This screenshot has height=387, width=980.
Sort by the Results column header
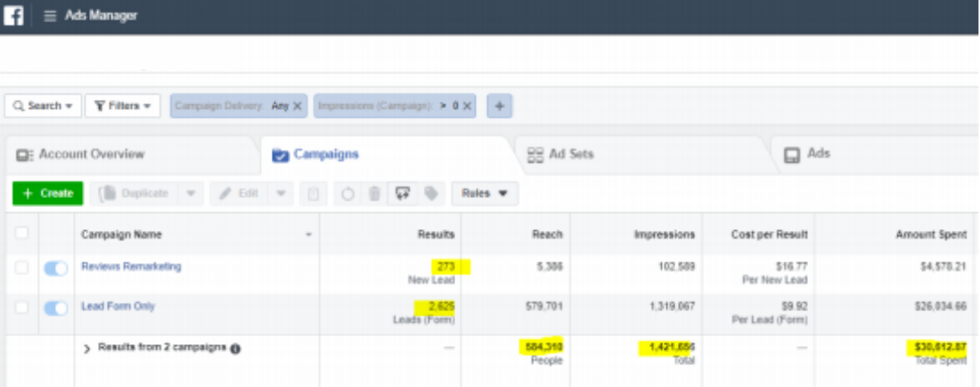pyautogui.click(x=437, y=235)
